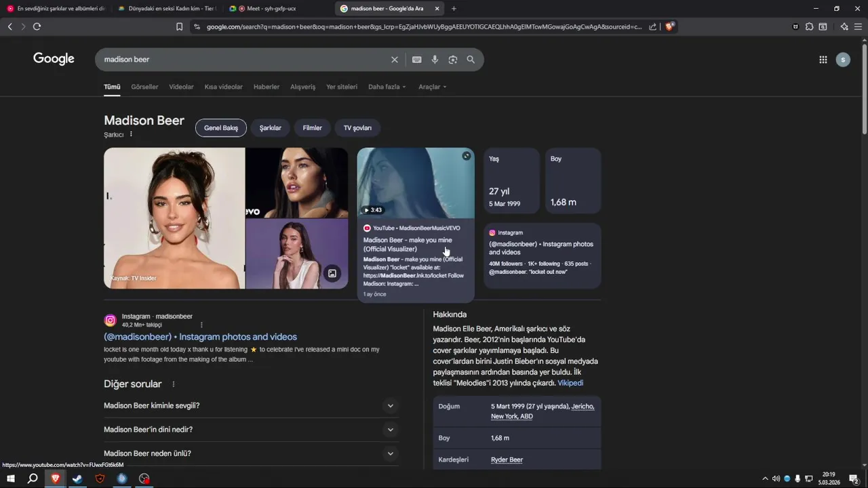Open Windows Start menu

pyautogui.click(x=11, y=479)
